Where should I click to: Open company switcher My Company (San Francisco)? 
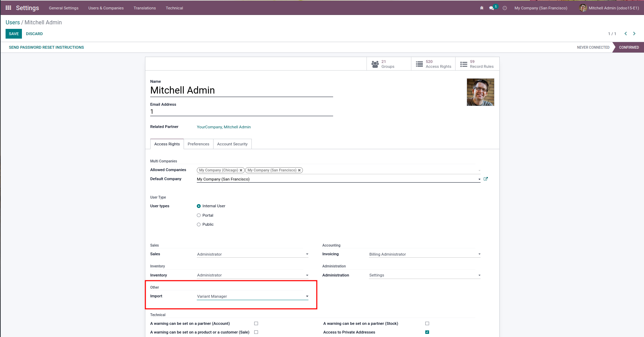tap(541, 8)
